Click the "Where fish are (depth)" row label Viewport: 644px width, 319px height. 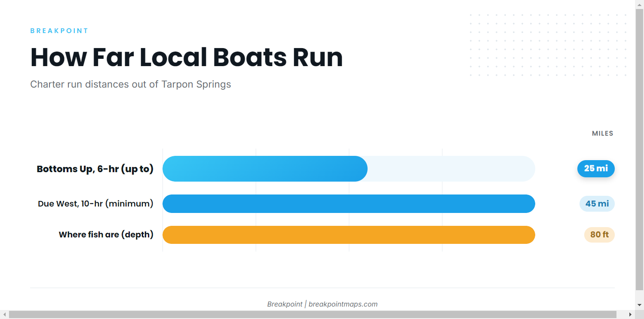pos(106,235)
